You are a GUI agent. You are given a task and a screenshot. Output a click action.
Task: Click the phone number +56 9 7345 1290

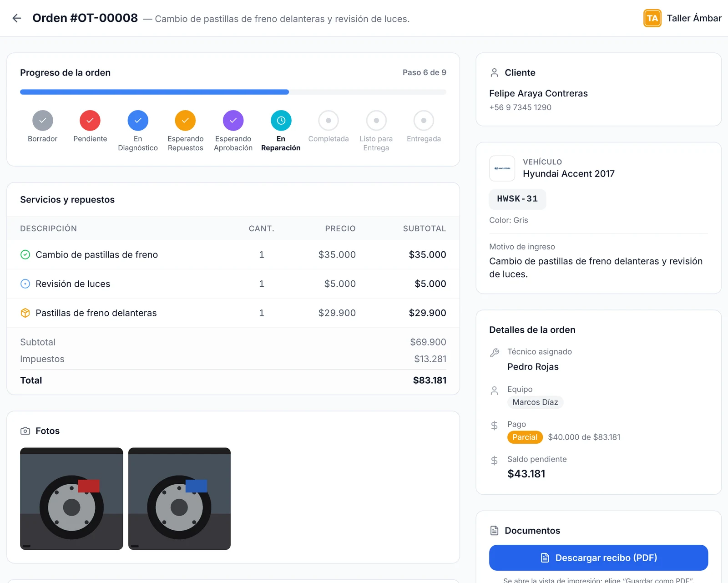point(520,107)
